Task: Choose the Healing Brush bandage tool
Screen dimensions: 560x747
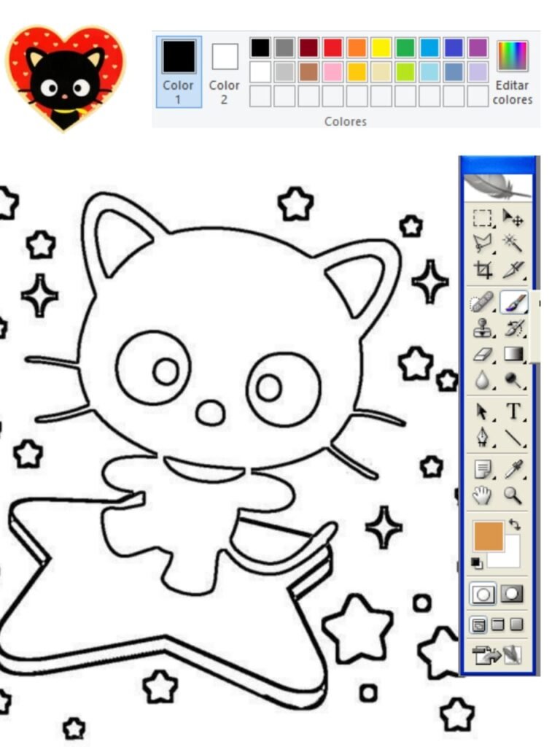Action: click(x=482, y=303)
